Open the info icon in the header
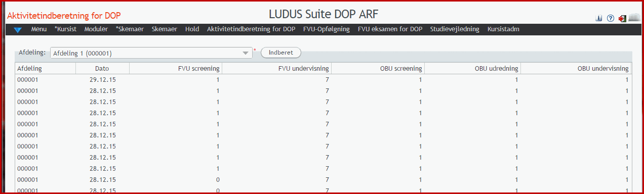The width and height of the screenshot is (644, 194). click(599, 18)
